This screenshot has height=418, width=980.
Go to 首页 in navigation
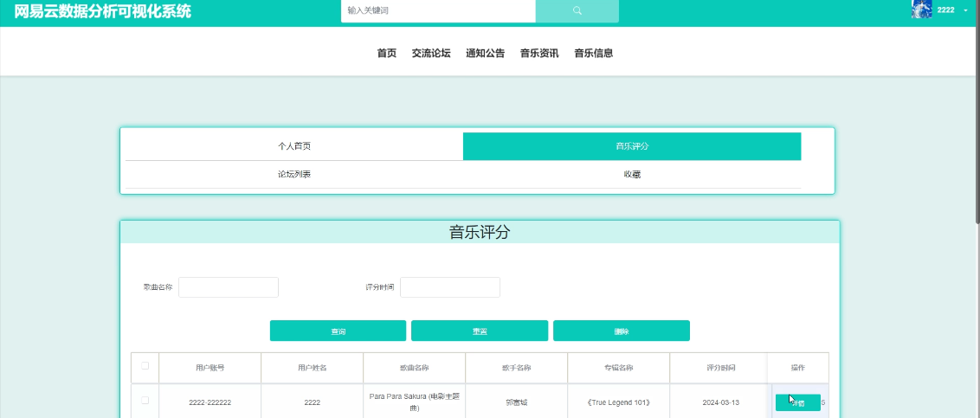[x=386, y=53]
